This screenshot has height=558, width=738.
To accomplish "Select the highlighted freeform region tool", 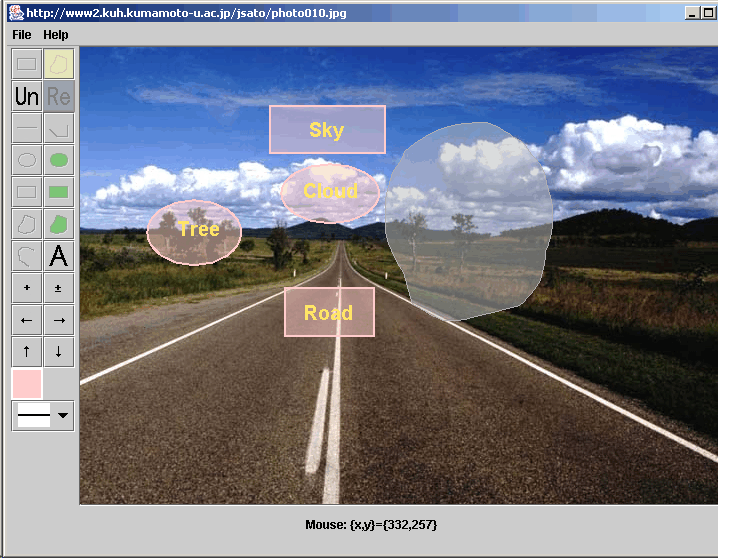I will (x=59, y=64).
